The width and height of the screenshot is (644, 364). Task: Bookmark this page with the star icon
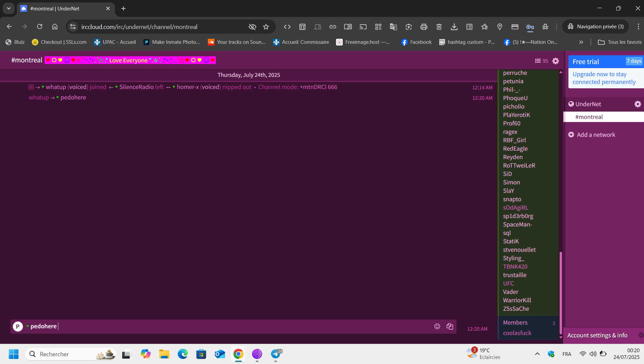266,27
